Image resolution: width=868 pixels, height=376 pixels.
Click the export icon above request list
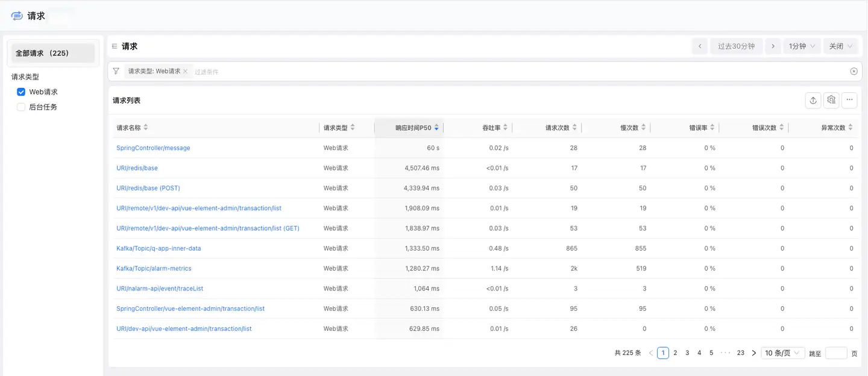tap(813, 101)
